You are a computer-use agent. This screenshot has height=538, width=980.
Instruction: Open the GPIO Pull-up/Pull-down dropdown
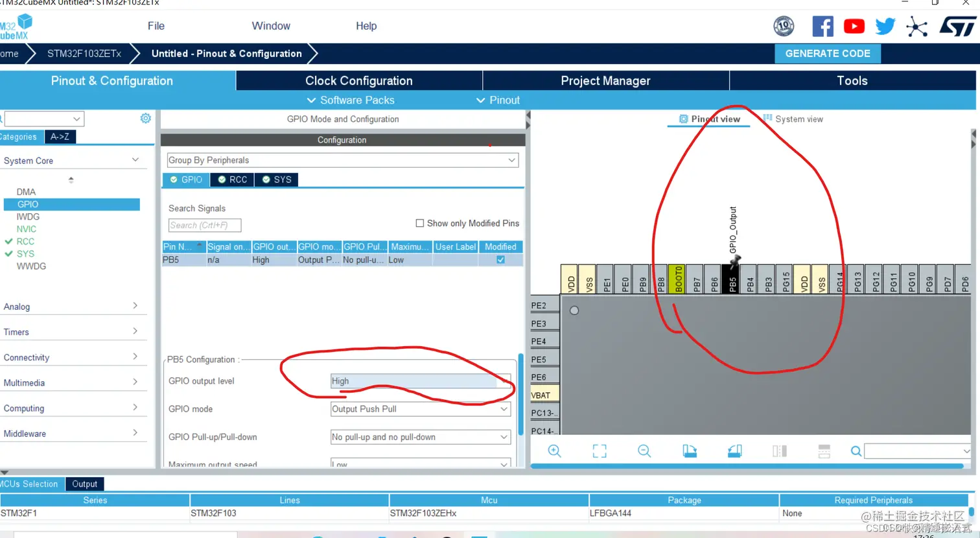[x=421, y=437]
